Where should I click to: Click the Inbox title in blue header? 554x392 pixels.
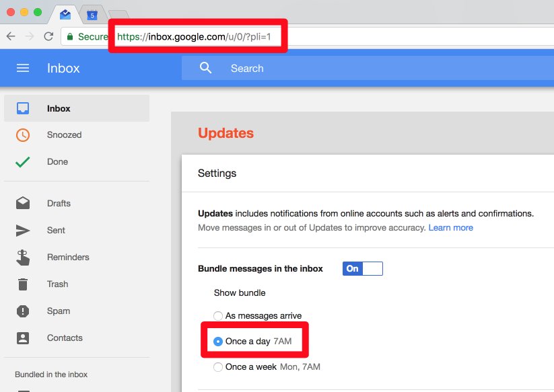tap(63, 68)
